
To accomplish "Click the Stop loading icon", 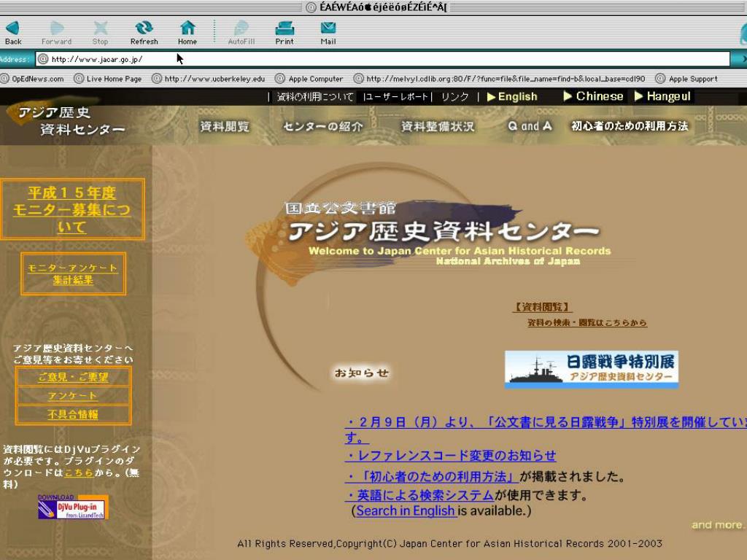I will pyautogui.click(x=100, y=28).
